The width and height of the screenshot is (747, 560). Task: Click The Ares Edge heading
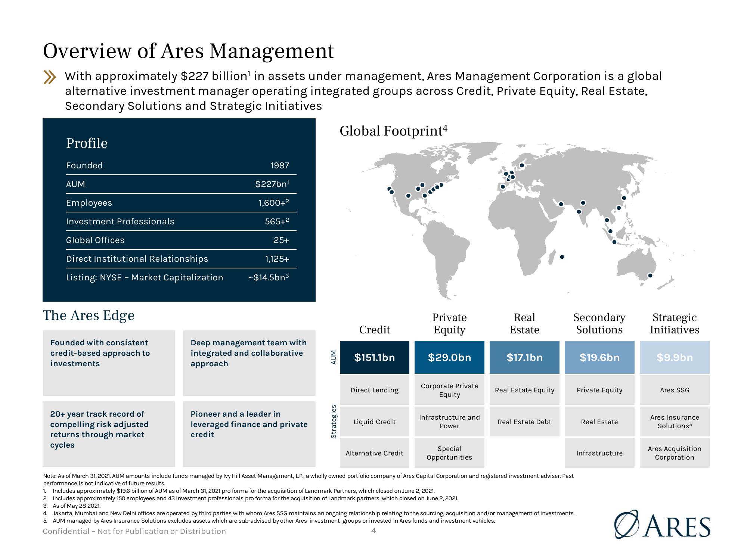point(89,315)
